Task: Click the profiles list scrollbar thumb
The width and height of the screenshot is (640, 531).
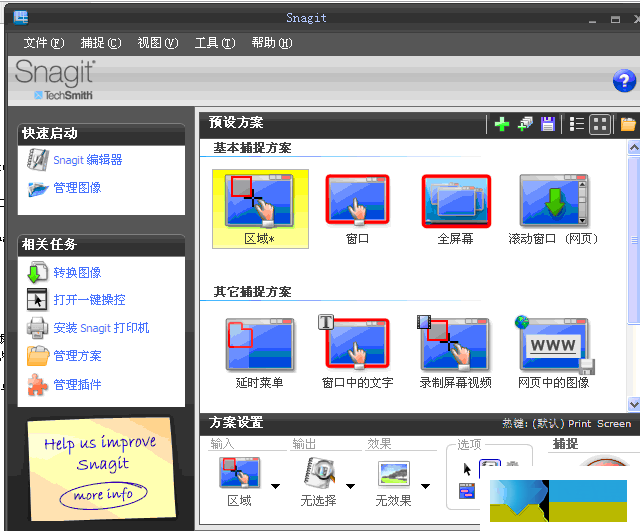Action: click(633, 240)
